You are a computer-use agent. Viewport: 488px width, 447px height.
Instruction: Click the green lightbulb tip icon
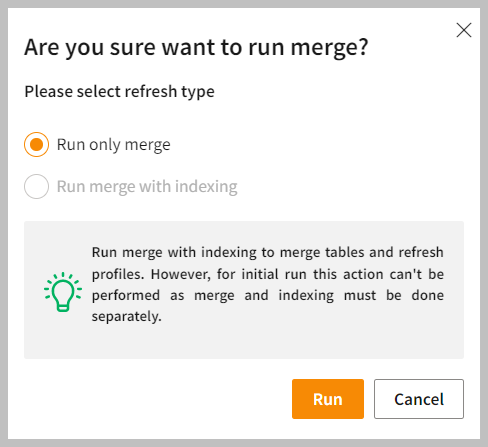coord(63,292)
